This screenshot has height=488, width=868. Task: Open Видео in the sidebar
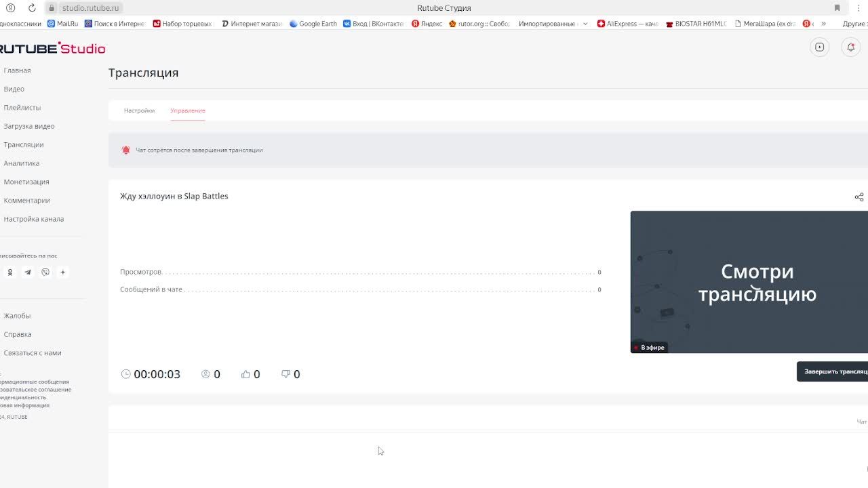pos(14,89)
